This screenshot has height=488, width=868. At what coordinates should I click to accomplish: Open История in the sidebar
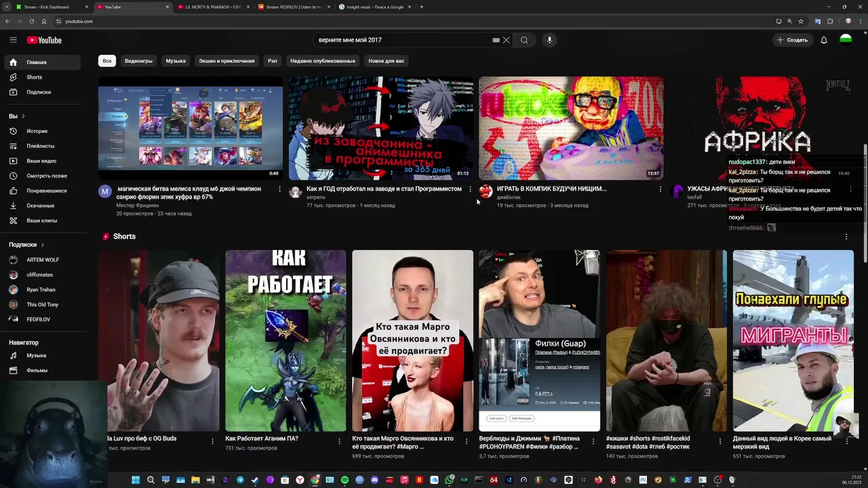[42, 131]
